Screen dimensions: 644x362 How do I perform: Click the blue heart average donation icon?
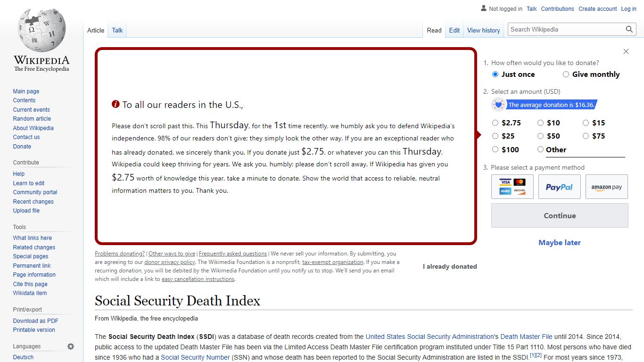(498, 105)
